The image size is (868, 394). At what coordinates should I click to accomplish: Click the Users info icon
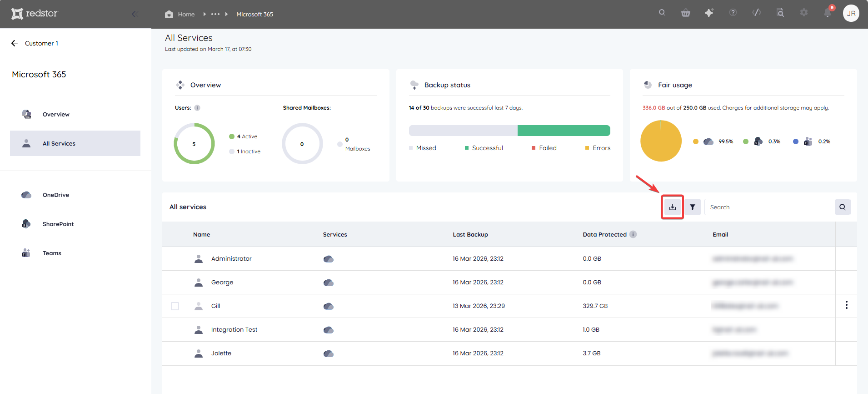[197, 108]
